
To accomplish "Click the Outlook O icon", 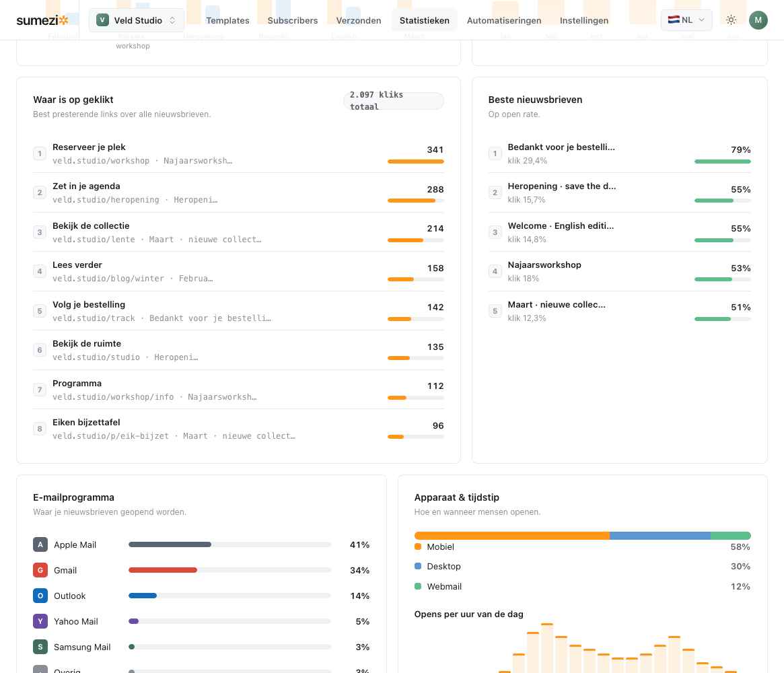I will click(x=40, y=596).
